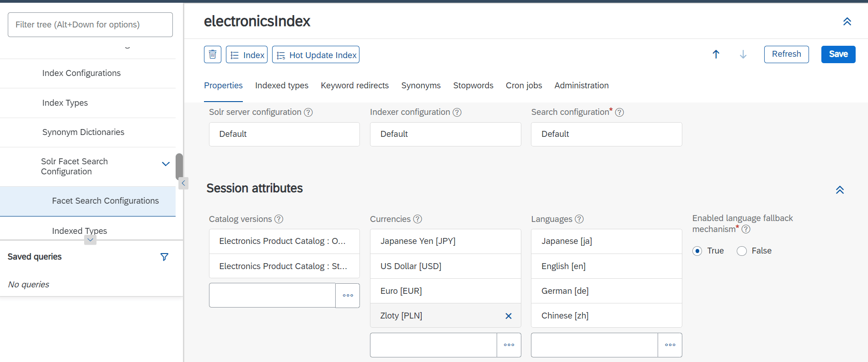The width and height of the screenshot is (868, 362).
Task: Show help for Languages
Action: 579,219
